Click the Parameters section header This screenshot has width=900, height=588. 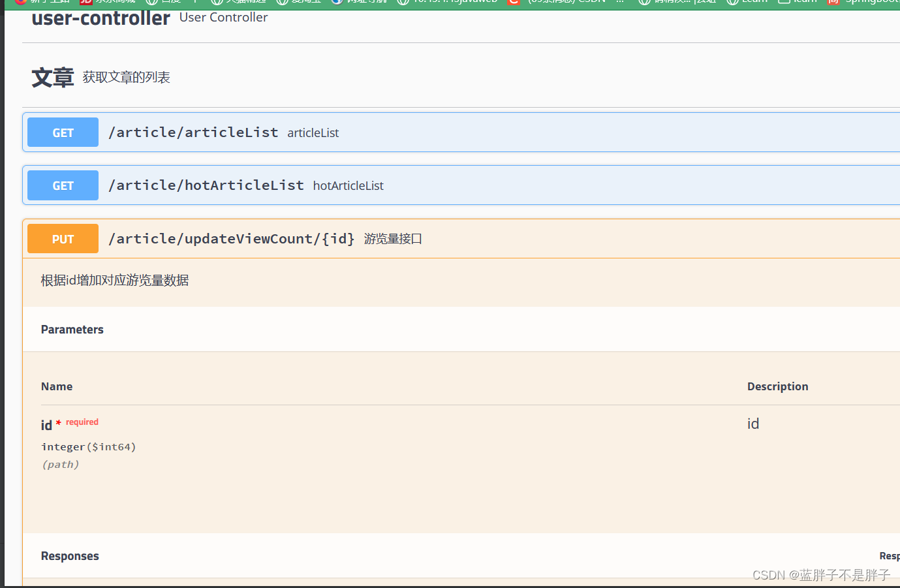coord(72,330)
